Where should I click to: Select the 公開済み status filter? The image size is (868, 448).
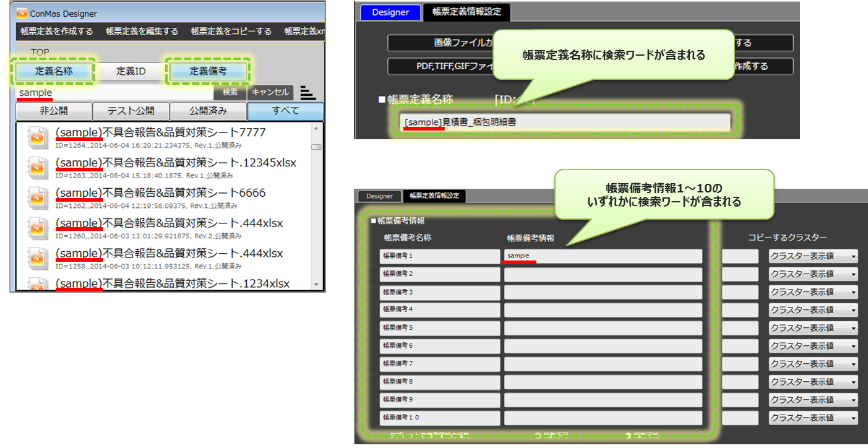point(208,111)
